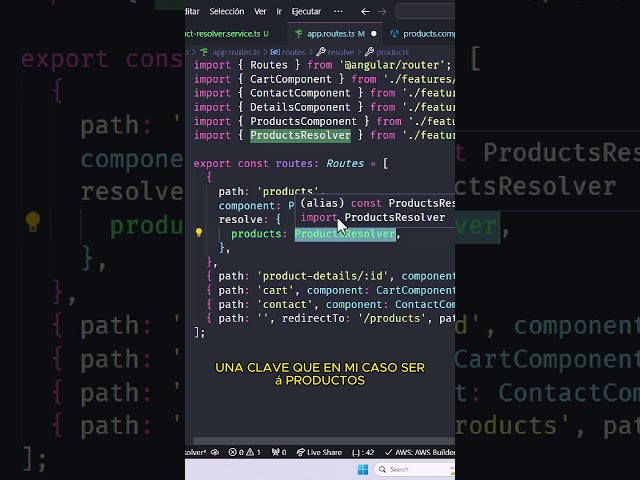Click the Angular icon on products.component tab
This screenshot has width=640, height=480.
click(394, 34)
